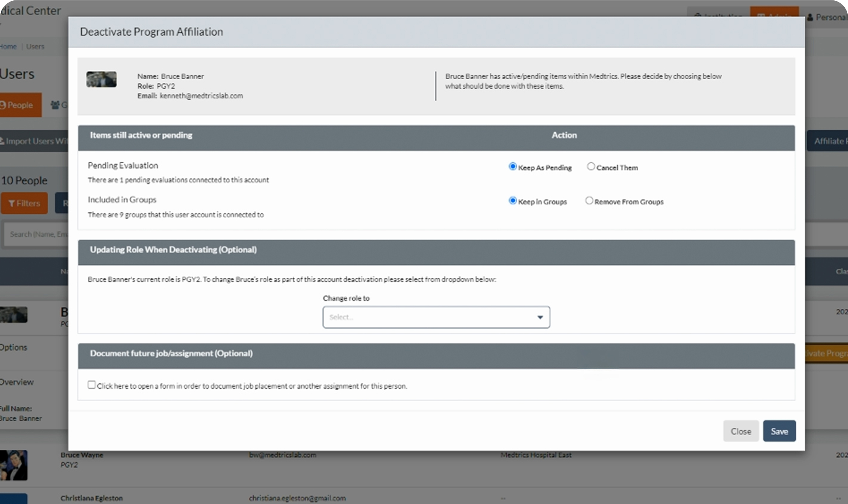This screenshot has width=848, height=504.
Task: Choose the Remove From Groups option
Action: pos(589,201)
